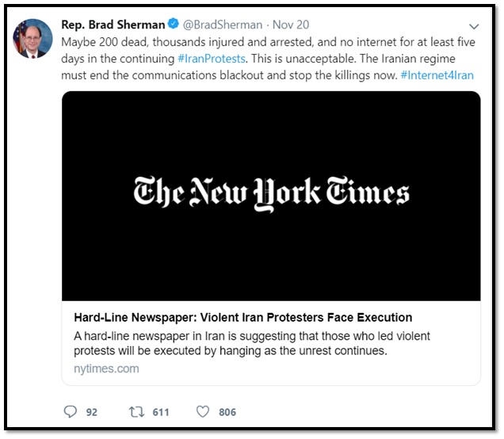
Task: Click the retweet arrows icon
Action: point(136,412)
